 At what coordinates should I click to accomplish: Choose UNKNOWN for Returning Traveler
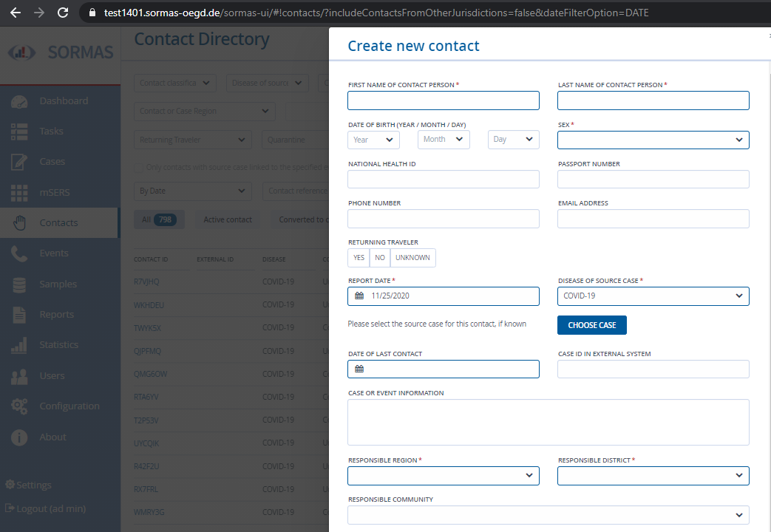pos(412,258)
